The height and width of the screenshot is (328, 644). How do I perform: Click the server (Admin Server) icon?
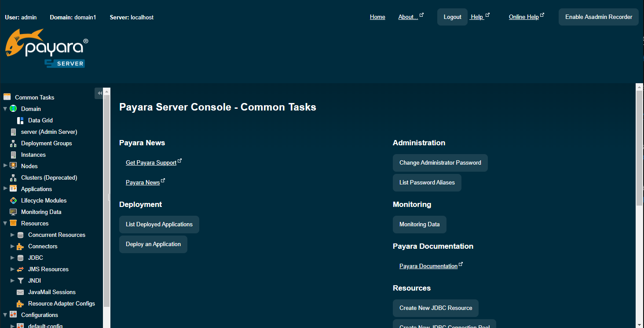click(x=13, y=132)
